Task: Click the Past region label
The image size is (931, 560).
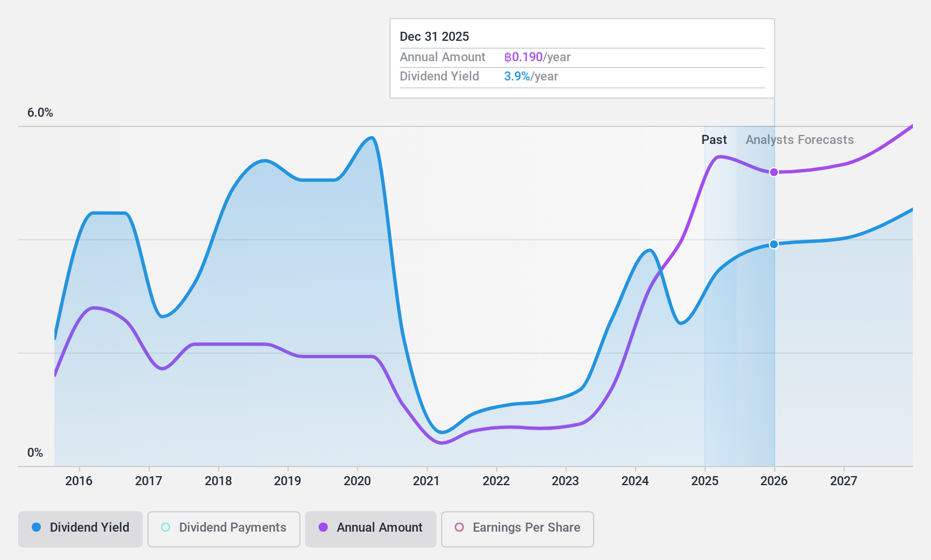Action: (x=714, y=140)
